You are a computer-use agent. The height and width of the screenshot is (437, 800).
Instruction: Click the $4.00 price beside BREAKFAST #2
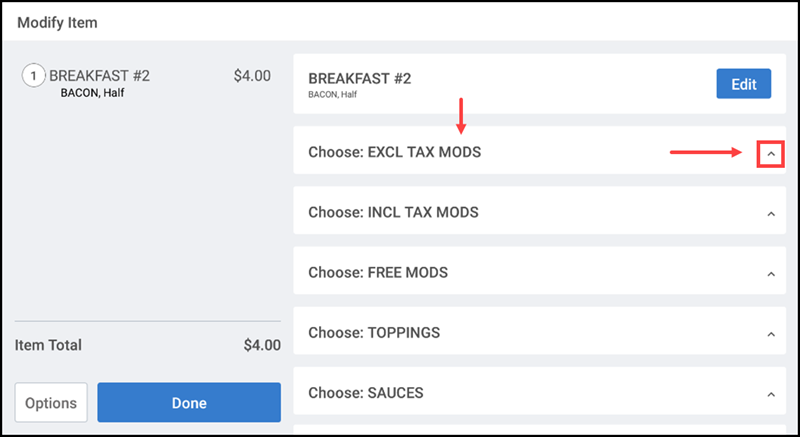tap(251, 76)
